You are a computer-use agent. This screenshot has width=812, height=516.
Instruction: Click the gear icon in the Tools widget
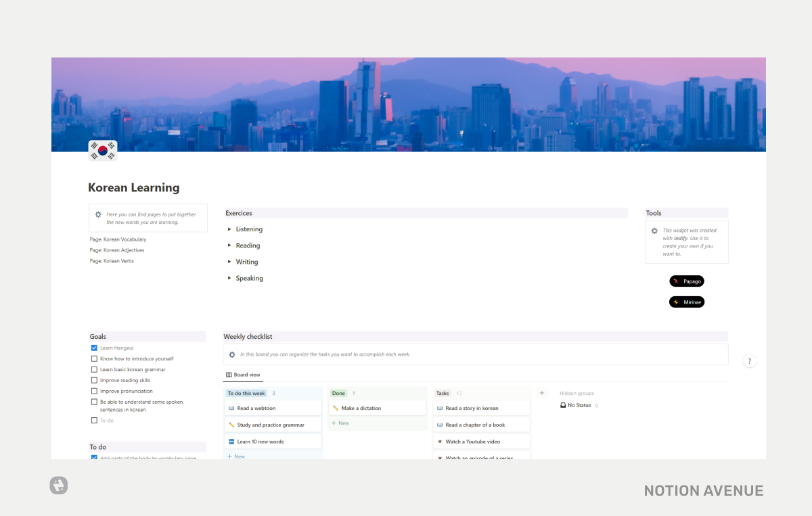(x=654, y=231)
